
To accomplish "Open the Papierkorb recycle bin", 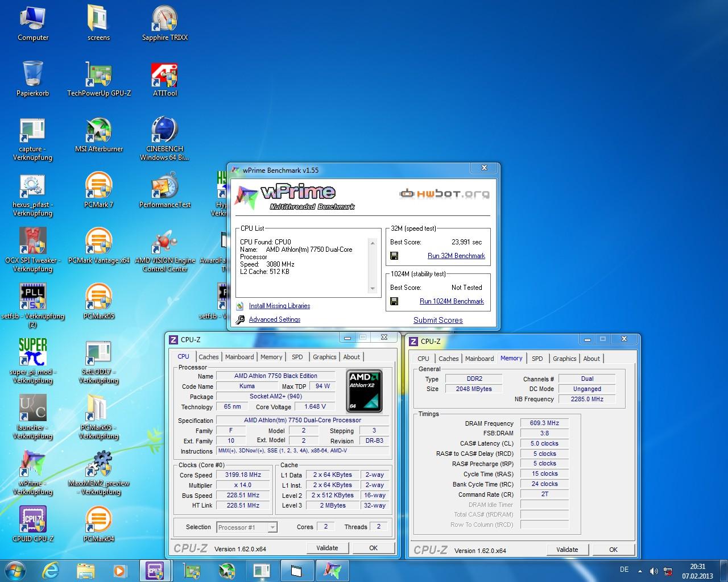I will [x=33, y=78].
